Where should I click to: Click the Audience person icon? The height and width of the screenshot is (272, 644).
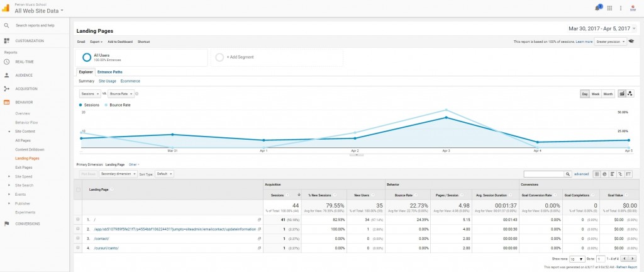(6, 75)
